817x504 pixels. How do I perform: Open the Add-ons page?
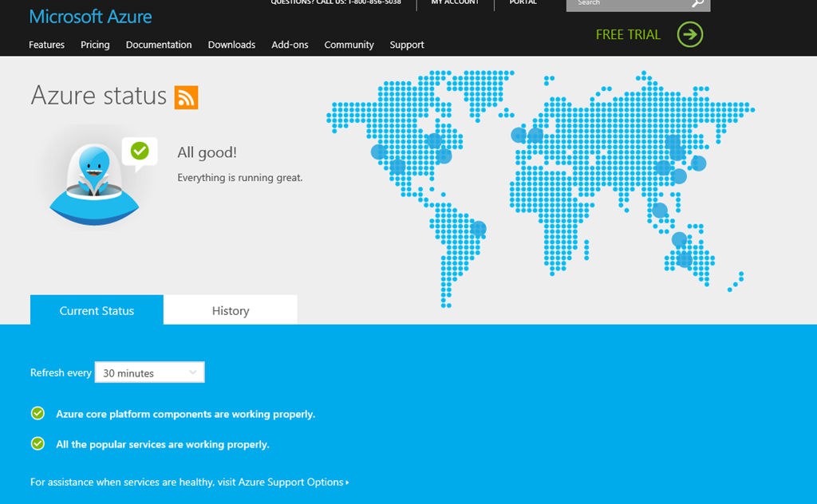(x=290, y=45)
